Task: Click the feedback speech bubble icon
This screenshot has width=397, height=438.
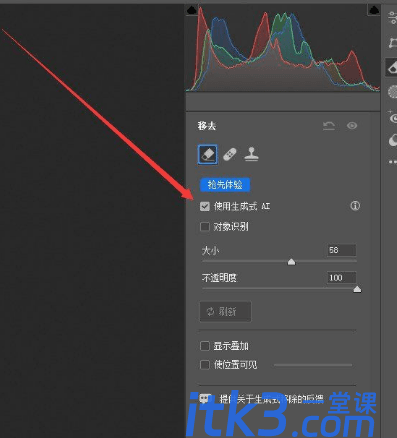Action: tap(205, 398)
